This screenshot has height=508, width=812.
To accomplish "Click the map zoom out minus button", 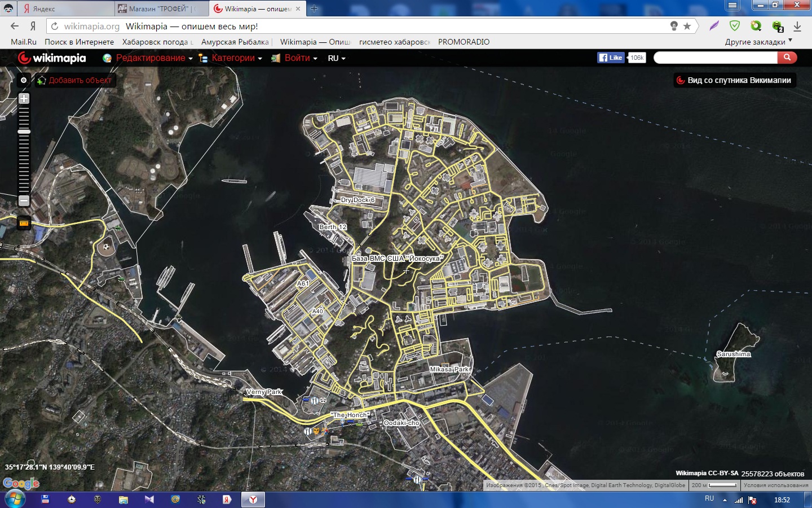I will [24, 200].
